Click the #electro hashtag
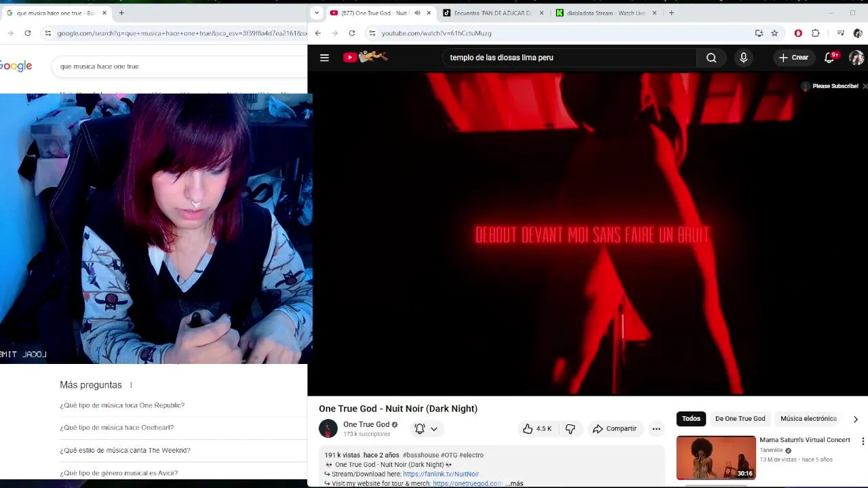This screenshot has height=488, width=868. [x=471, y=455]
